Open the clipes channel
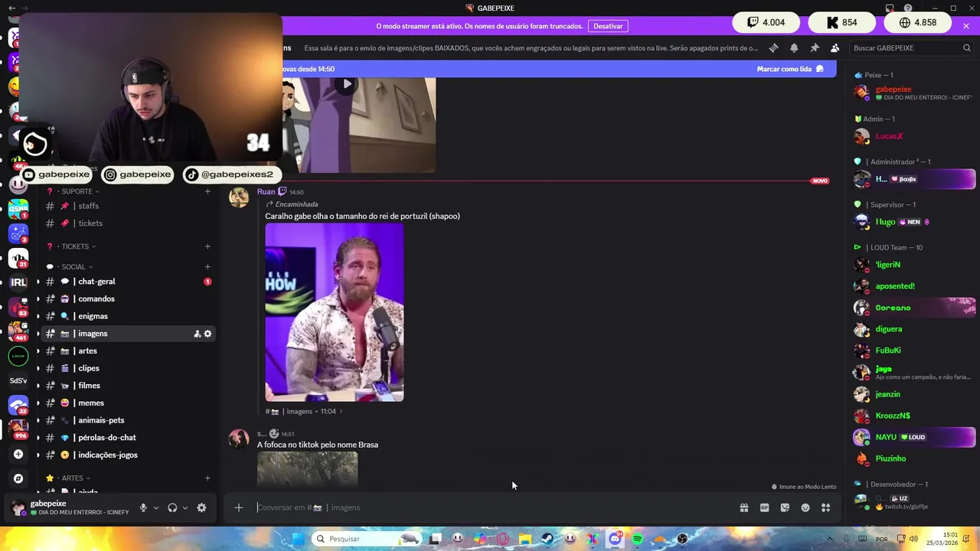Image resolution: width=980 pixels, height=551 pixels. point(128,368)
